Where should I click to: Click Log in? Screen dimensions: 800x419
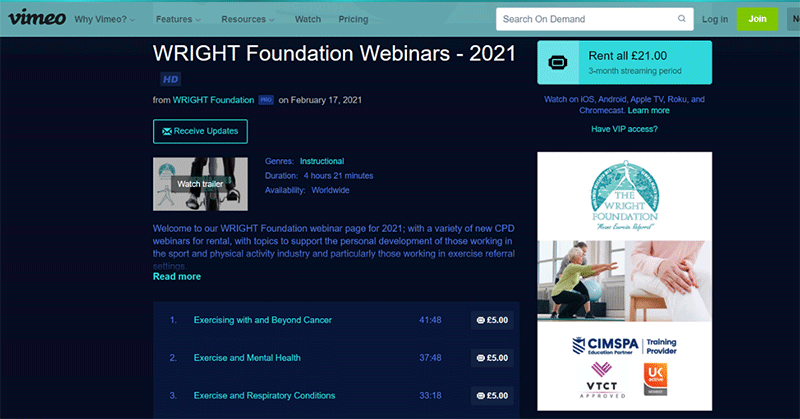pos(715,19)
